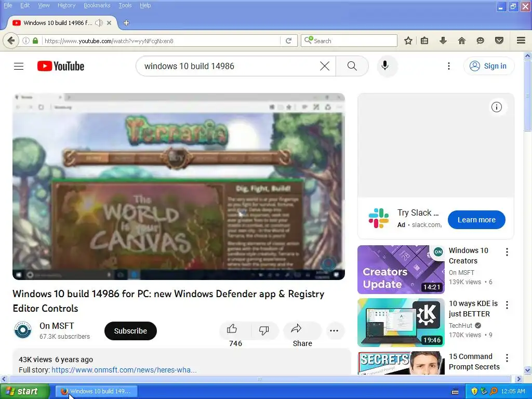This screenshot has width=532, height=399.
Task: Click vertical scrollbar down arrow
Action: coord(528,370)
